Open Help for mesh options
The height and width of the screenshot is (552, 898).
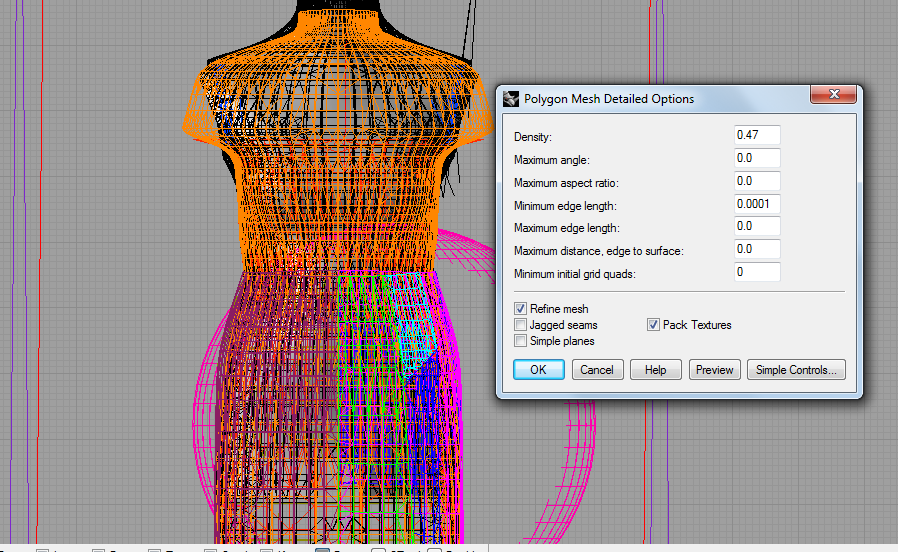(655, 370)
